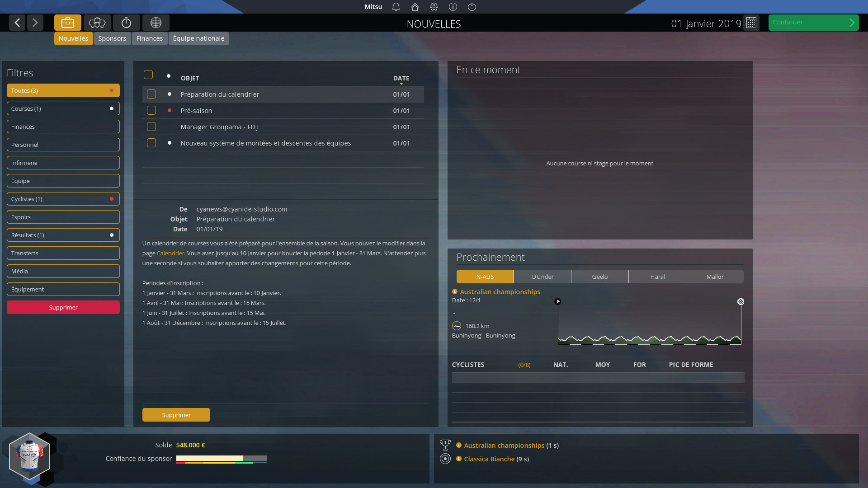Viewport: 868px width, 488px height.
Task: Click the green Continuer button
Action: (x=813, y=22)
